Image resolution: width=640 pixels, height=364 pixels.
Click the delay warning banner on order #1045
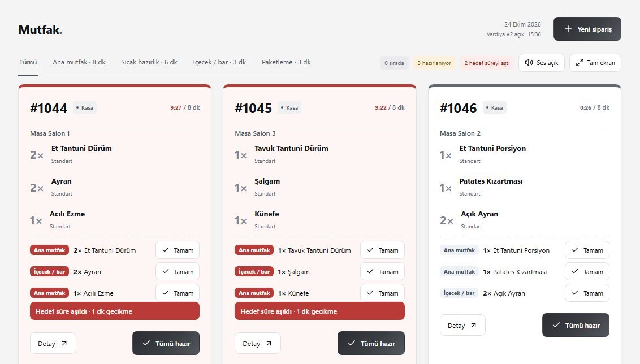[x=319, y=311]
